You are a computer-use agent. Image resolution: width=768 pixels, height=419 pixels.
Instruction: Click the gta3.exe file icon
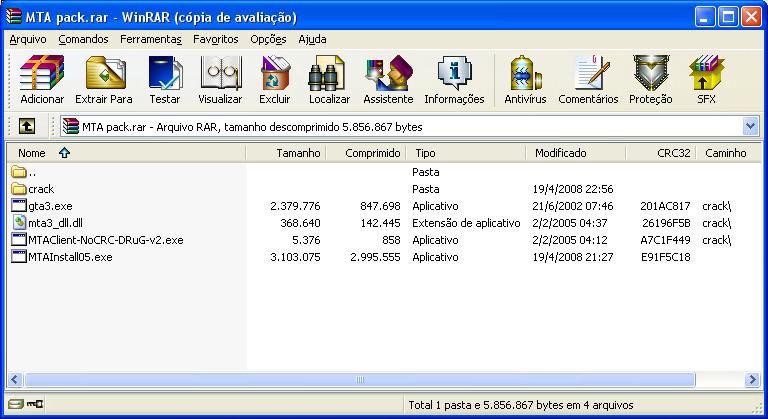19,206
